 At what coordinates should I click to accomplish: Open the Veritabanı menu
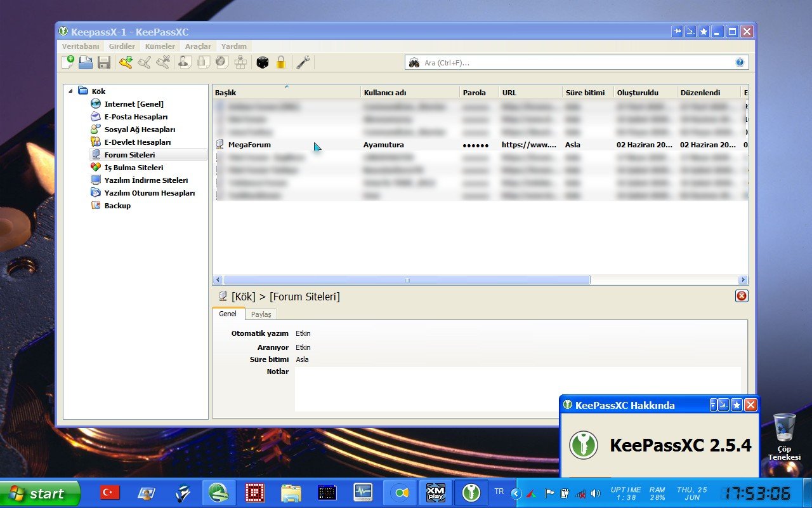click(x=81, y=46)
